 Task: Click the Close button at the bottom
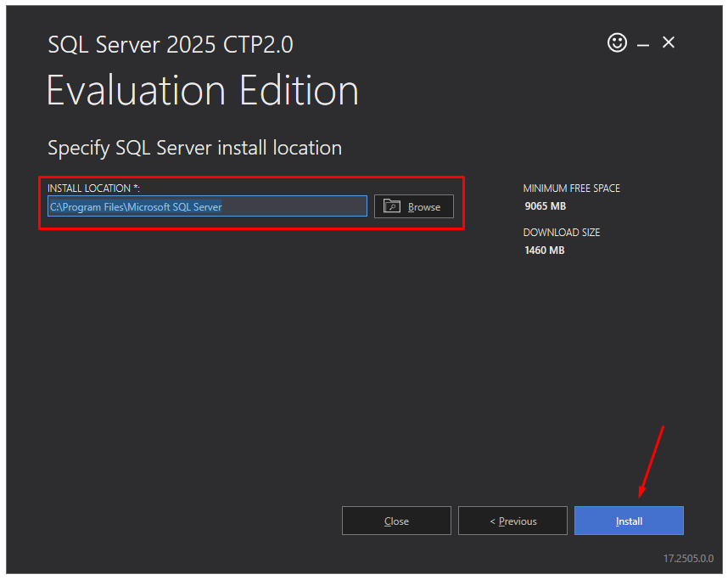click(x=396, y=521)
